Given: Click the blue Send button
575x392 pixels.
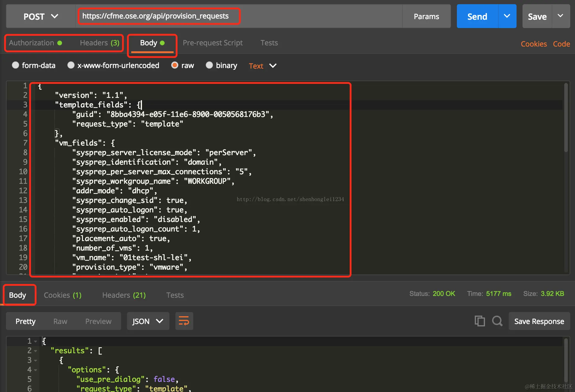Looking at the screenshot, I should pyautogui.click(x=477, y=16).
